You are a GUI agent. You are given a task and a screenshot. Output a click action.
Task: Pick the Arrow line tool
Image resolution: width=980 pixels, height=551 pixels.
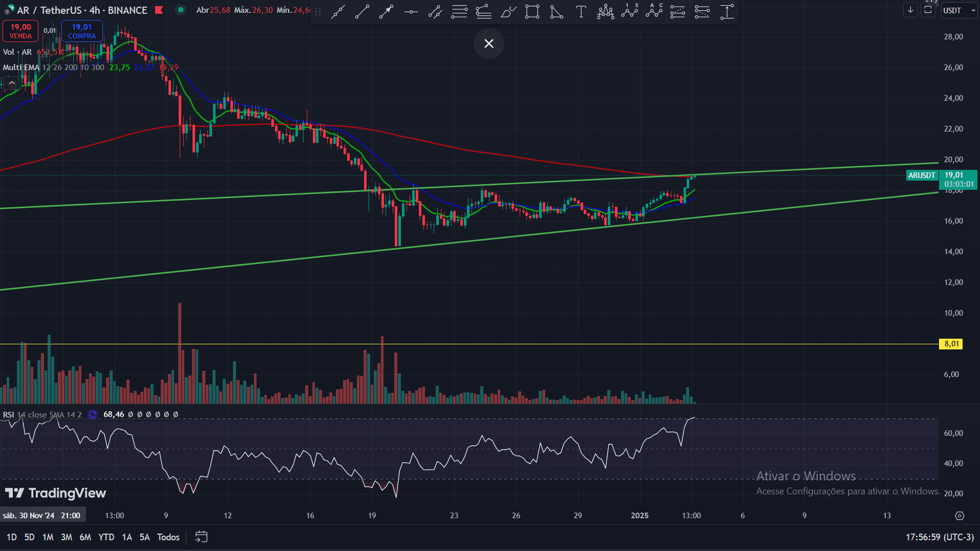tap(386, 11)
